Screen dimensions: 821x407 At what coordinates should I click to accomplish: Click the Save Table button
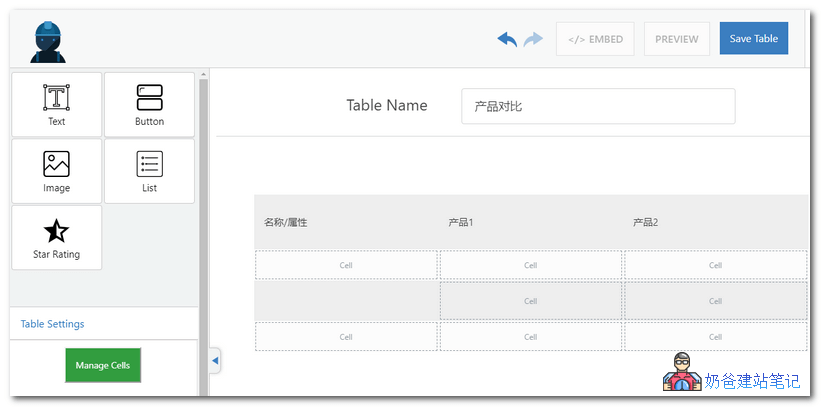point(753,38)
